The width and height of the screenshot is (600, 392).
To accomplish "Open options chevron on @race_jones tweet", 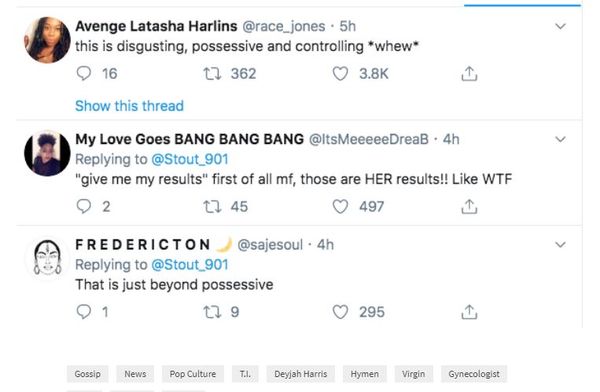I will coord(560,26).
